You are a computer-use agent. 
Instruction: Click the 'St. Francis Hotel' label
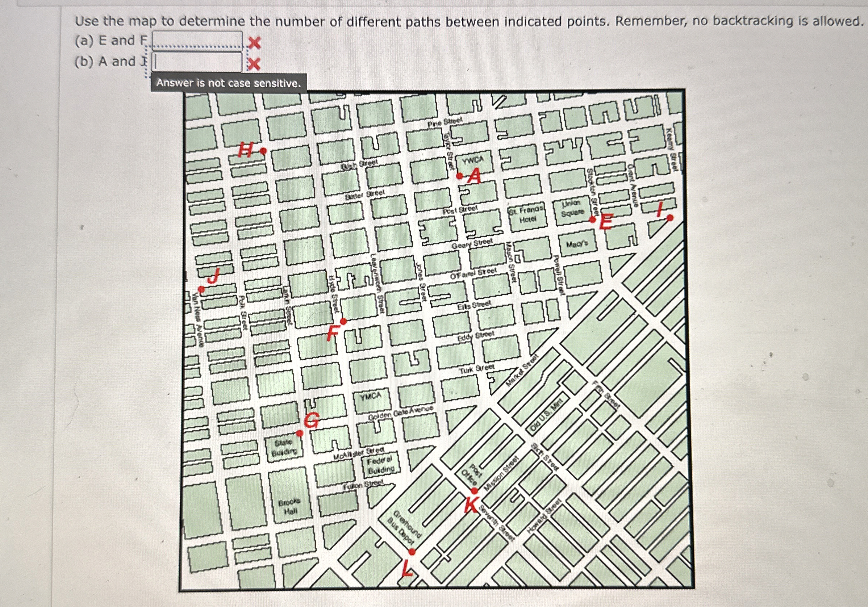click(x=527, y=215)
